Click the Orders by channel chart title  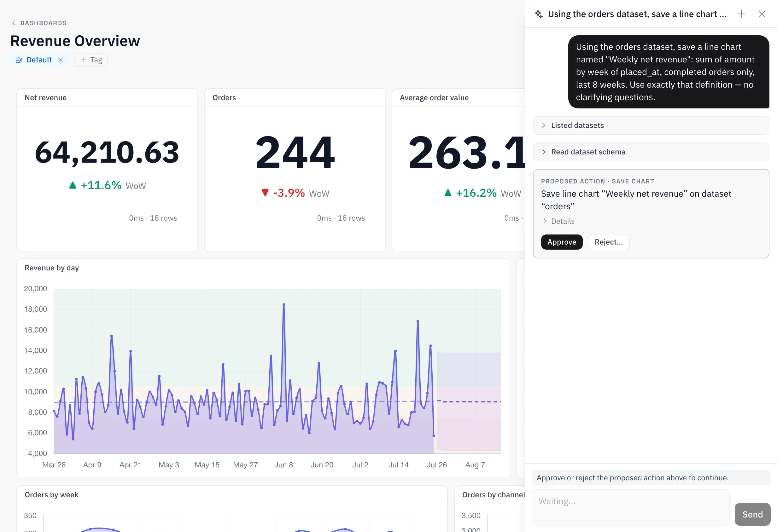click(493, 494)
